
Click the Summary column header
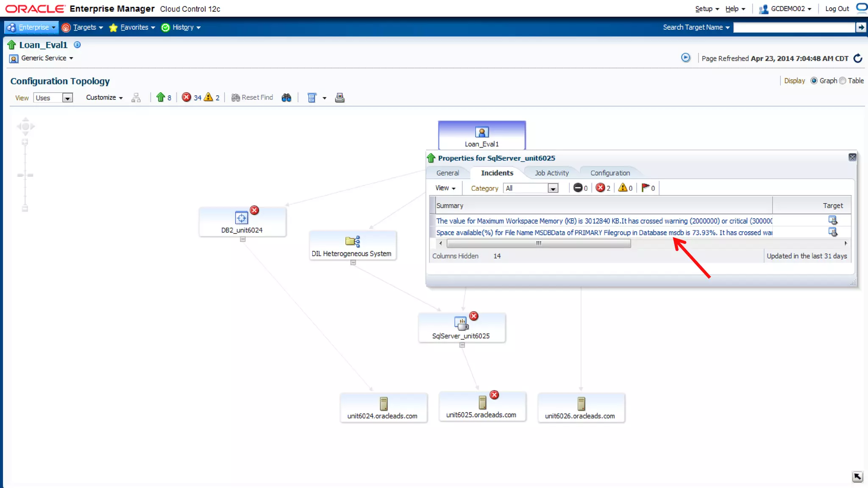(604, 205)
